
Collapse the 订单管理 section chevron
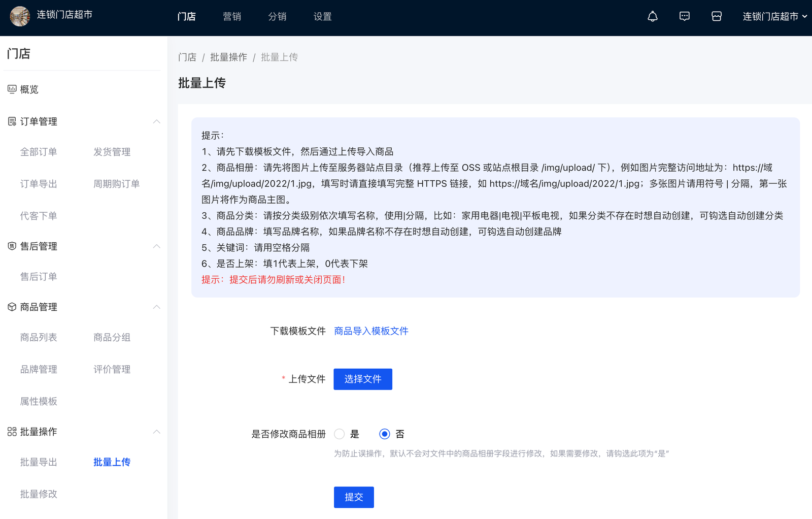pyautogui.click(x=157, y=122)
